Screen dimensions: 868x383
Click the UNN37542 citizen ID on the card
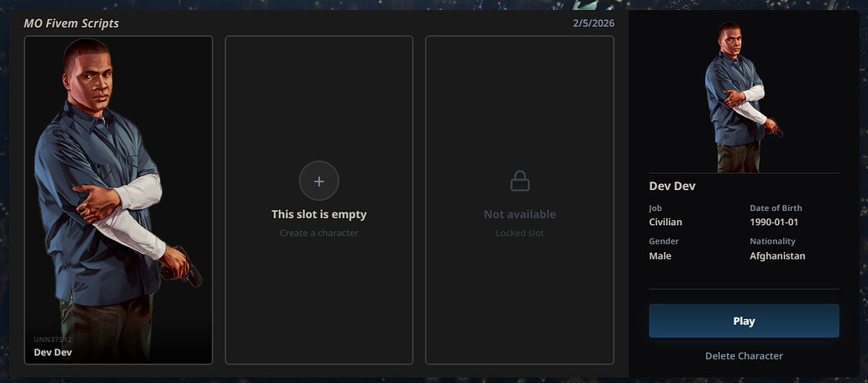point(53,339)
